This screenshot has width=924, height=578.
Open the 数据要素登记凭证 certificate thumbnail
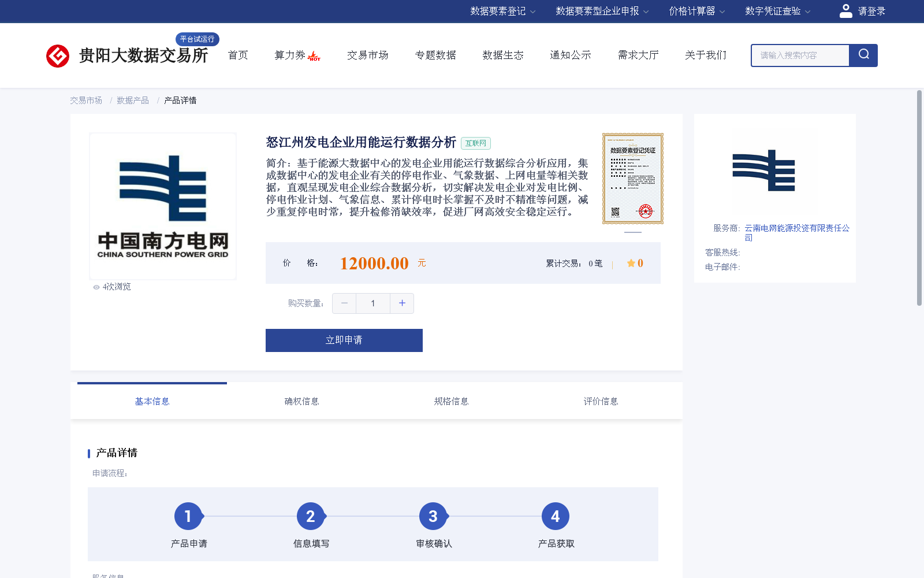coord(633,179)
